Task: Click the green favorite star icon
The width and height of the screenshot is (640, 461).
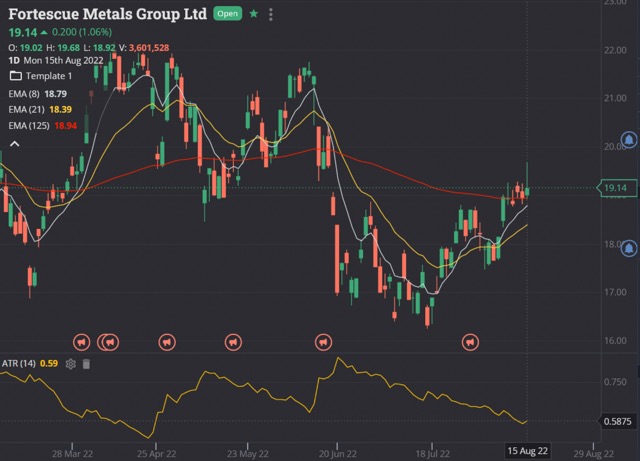Action: pos(254,15)
